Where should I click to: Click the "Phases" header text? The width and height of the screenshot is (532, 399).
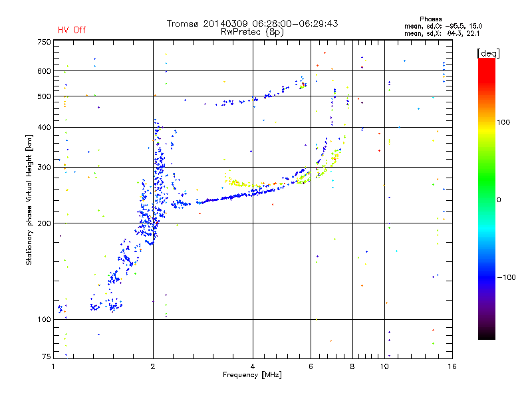[430, 19]
